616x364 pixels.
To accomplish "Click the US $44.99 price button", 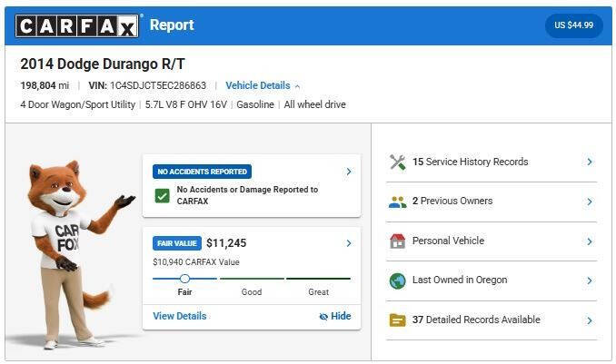I will 573,25.
